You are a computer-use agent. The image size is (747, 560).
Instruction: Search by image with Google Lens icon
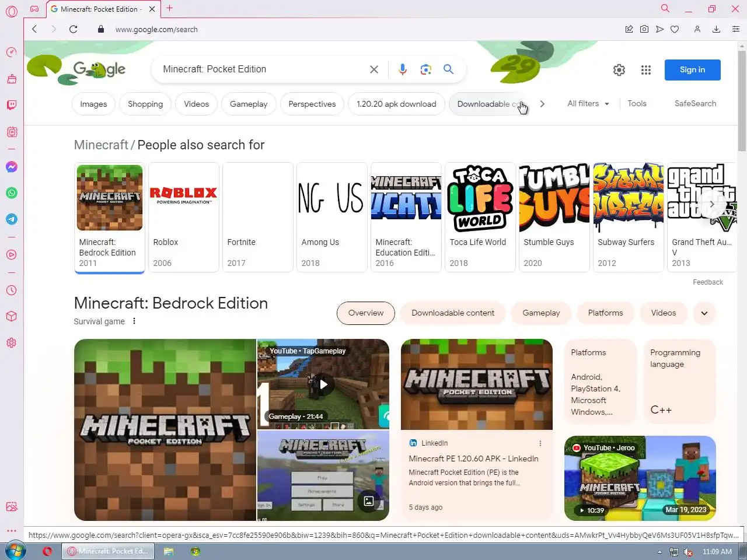[426, 69]
